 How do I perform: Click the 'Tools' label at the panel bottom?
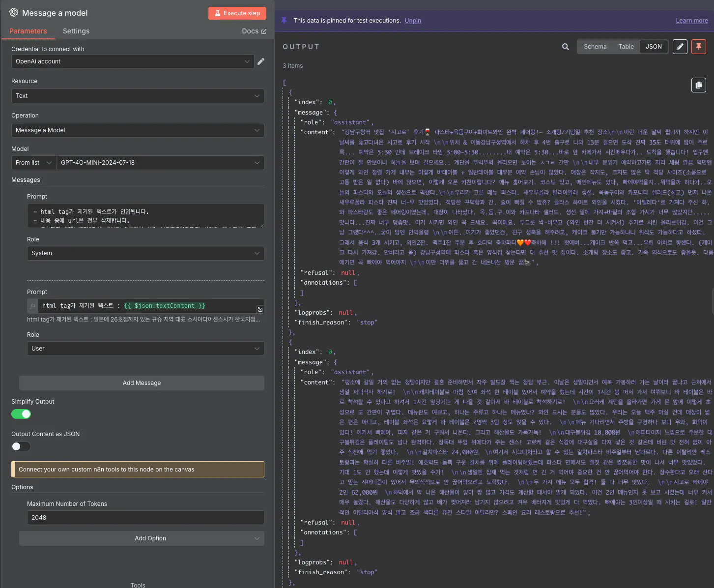[x=138, y=585]
